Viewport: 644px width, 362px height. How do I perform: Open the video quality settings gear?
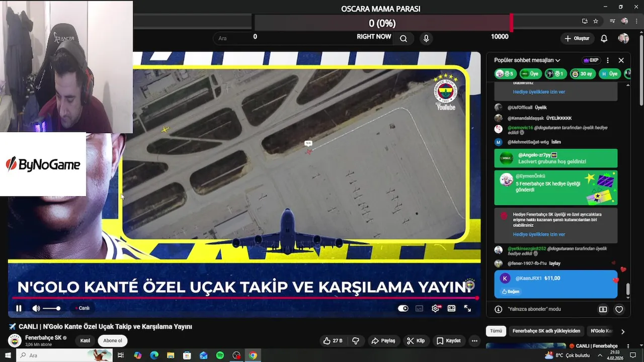pyautogui.click(x=436, y=308)
